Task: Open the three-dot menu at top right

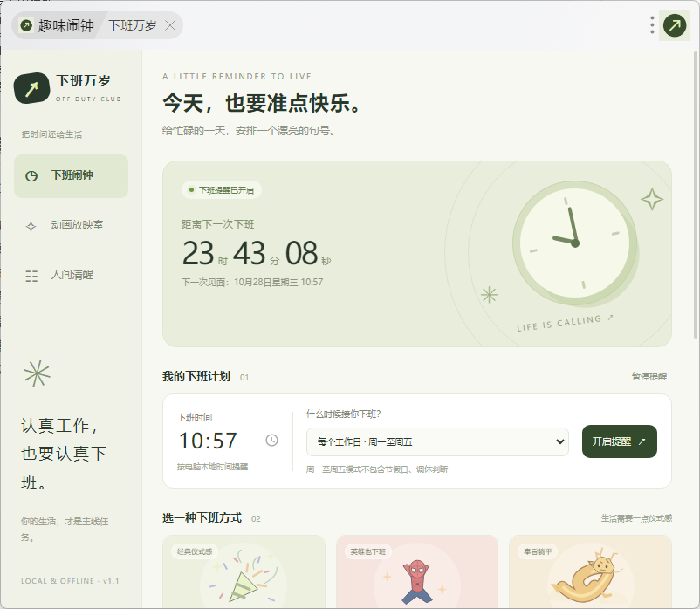Action: pyautogui.click(x=652, y=25)
